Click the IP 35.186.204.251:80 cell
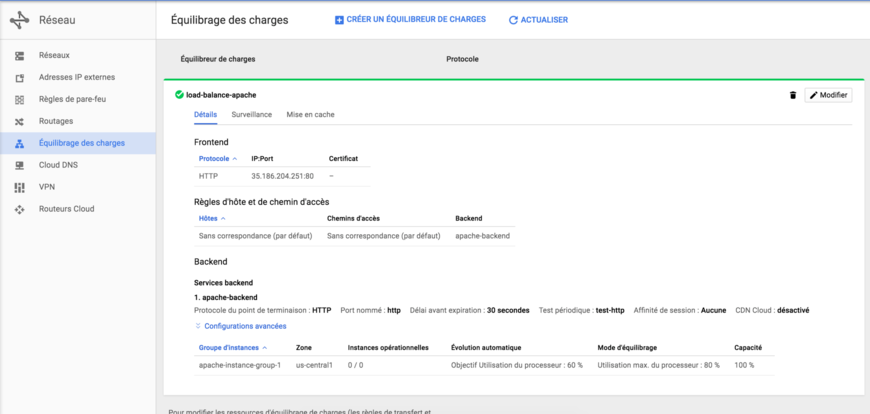870x414 pixels. [x=282, y=176]
